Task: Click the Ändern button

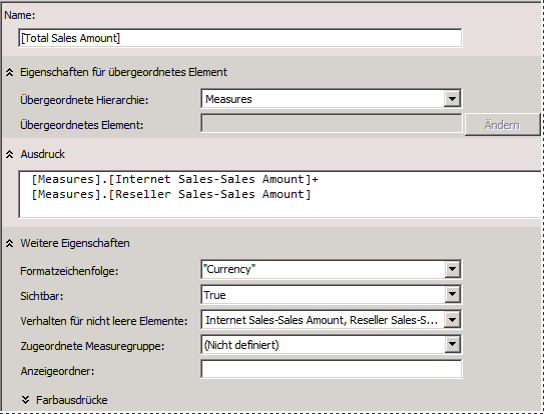Action: (x=502, y=125)
